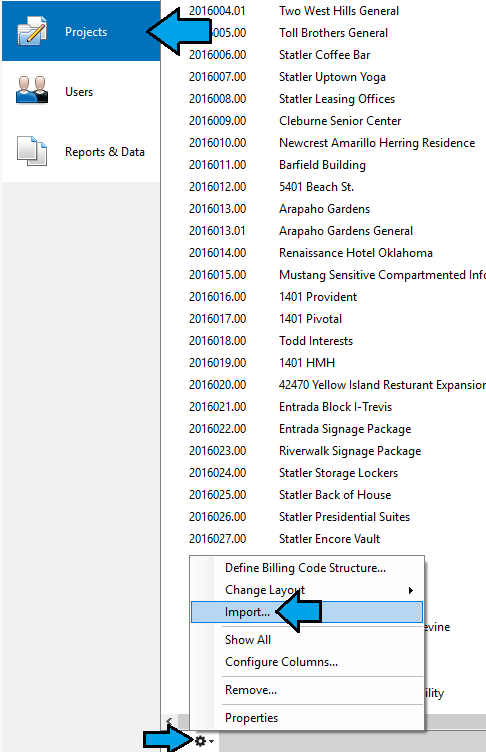This screenshot has width=486, height=752.
Task: Select project Statler Leasing Offices
Action: [x=337, y=99]
